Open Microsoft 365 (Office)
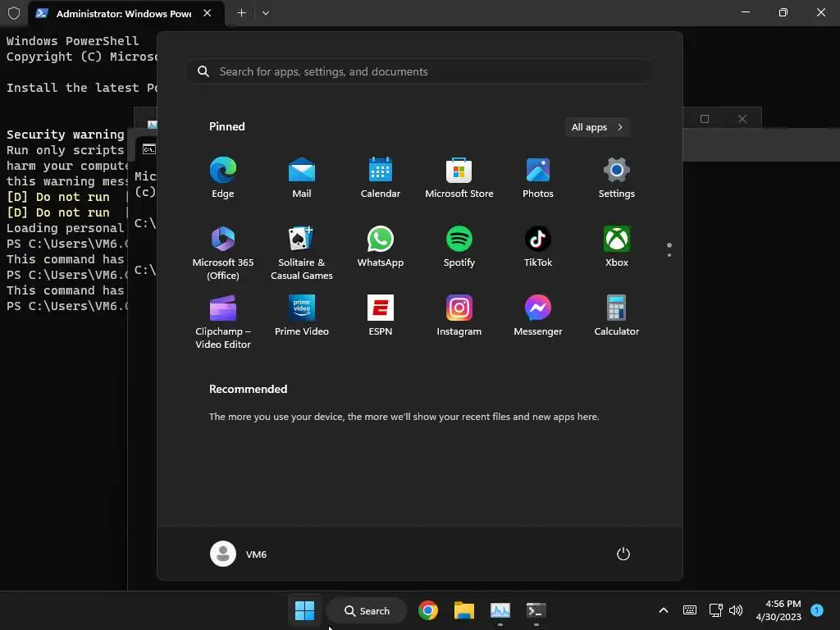840x630 pixels. click(223, 253)
